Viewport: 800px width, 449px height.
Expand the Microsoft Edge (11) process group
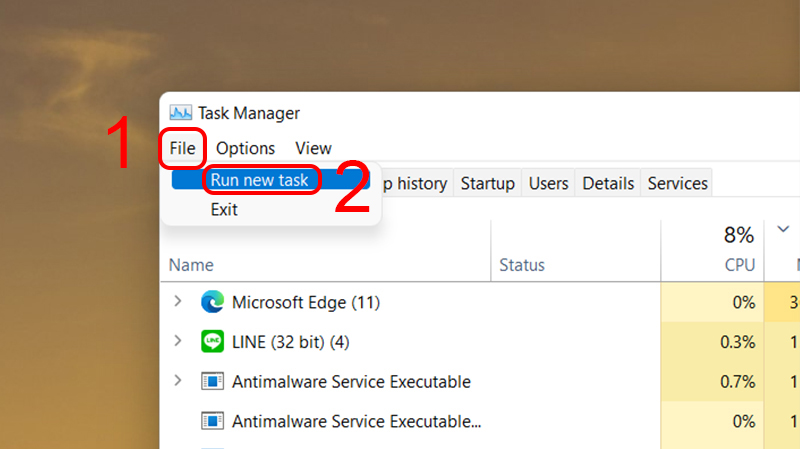178,302
